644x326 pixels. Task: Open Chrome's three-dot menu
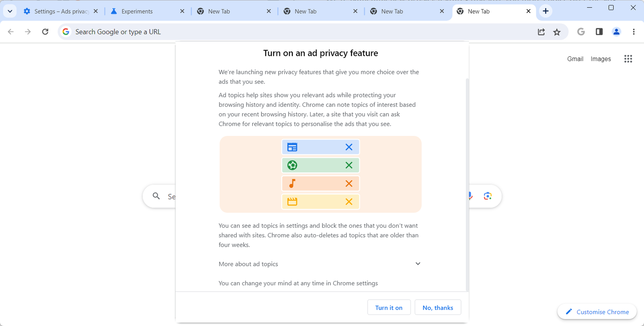click(634, 32)
